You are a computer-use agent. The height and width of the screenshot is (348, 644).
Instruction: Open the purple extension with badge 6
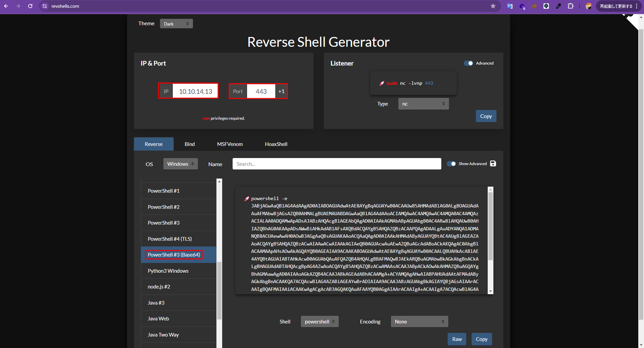tap(522, 6)
